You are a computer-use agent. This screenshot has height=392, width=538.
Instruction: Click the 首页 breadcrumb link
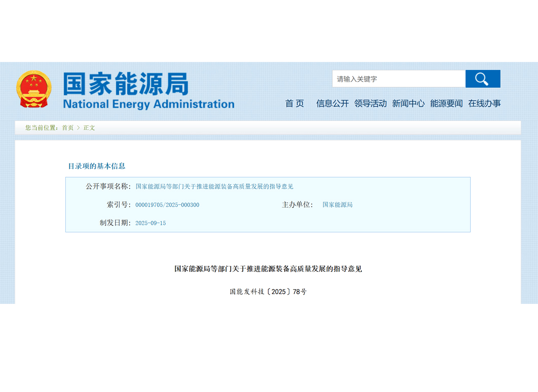click(67, 128)
